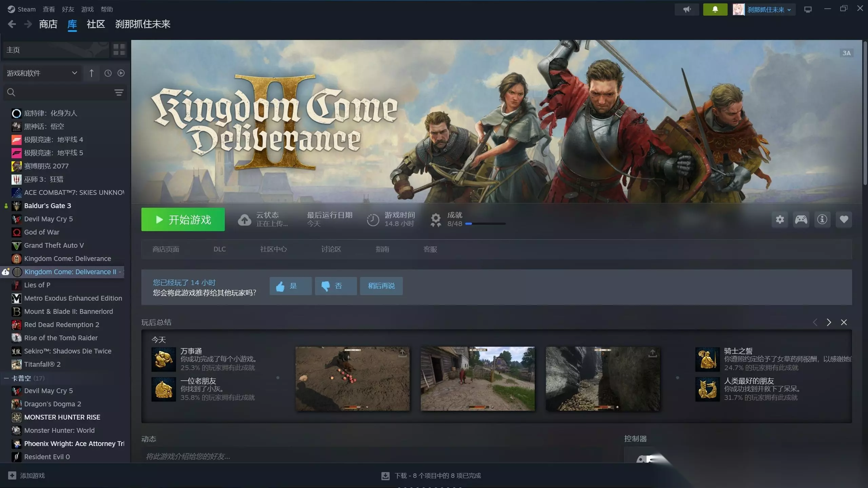Dismiss the post-game summary panel
This screenshot has height=488, width=868.
(844, 322)
